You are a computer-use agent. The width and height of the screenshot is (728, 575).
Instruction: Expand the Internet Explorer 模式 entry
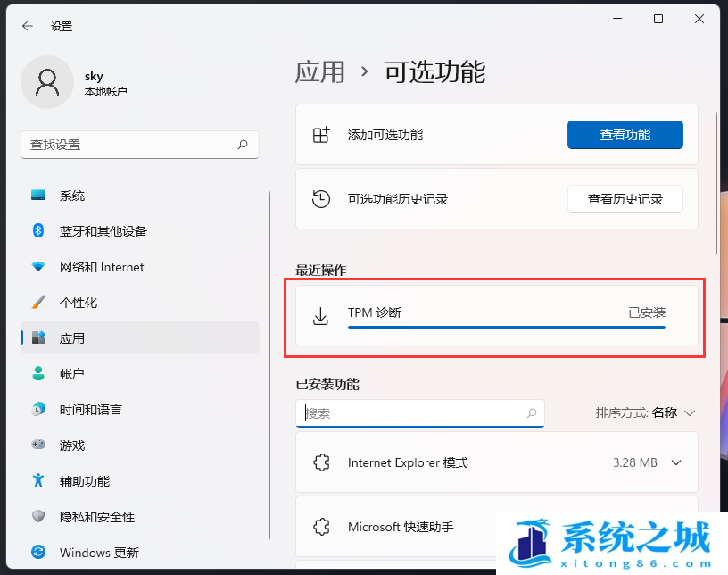[x=675, y=462]
